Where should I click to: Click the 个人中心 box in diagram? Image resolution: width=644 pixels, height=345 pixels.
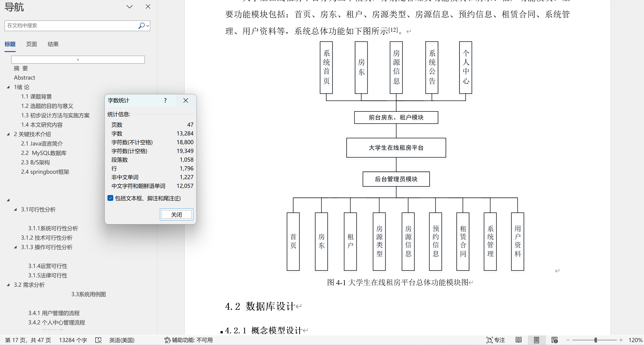click(465, 67)
